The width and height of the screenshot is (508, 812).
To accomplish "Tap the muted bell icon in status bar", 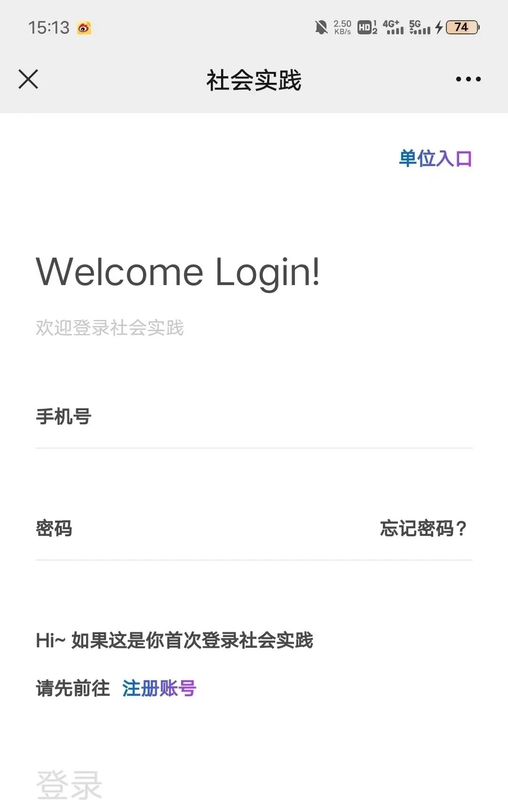I will (x=321, y=27).
